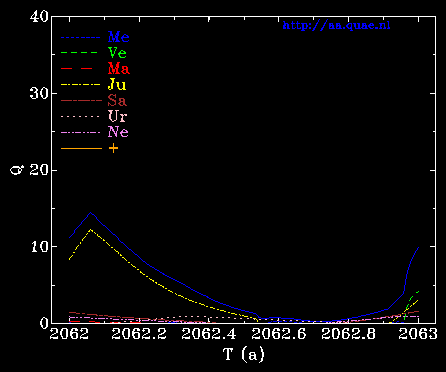The height and width of the screenshot is (372, 446).
Task: Click the x-axis tick label 2063
Action: 418,334
